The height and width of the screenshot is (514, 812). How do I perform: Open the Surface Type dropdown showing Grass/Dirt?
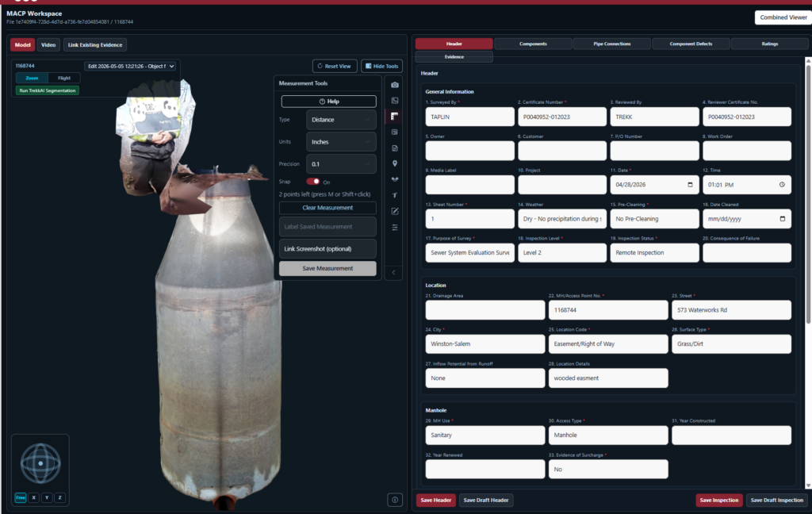point(731,343)
